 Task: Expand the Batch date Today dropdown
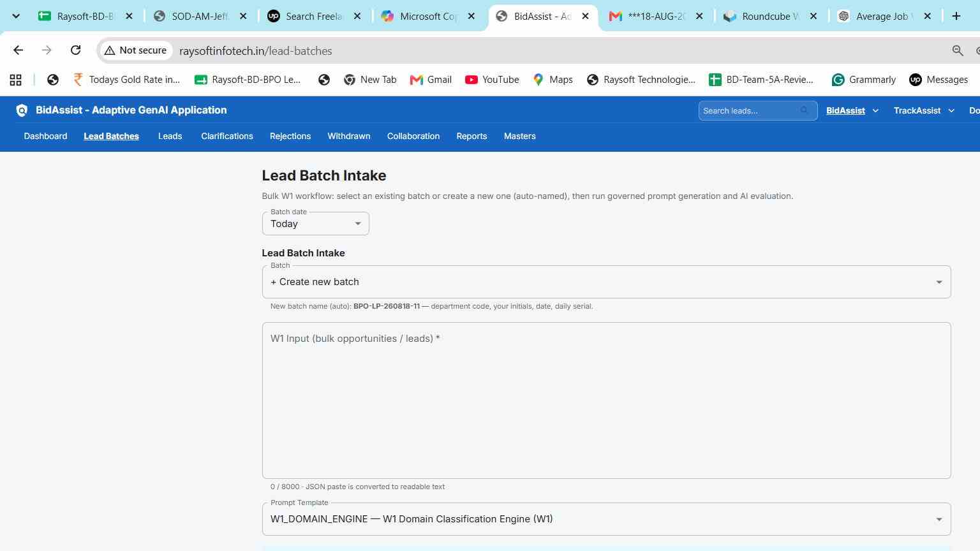pyautogui.click(x=315, y=223)
